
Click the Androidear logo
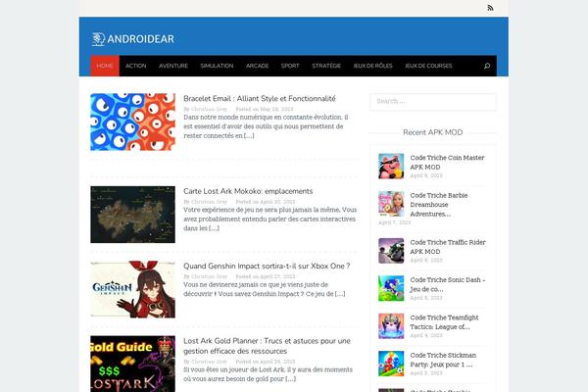pyautogui.click(x=133, y=39)
